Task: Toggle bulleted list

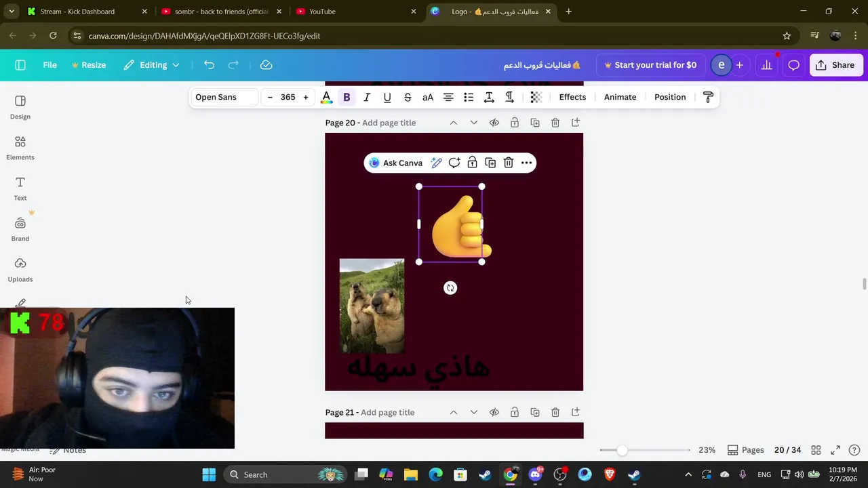Action: pos(469,97)
